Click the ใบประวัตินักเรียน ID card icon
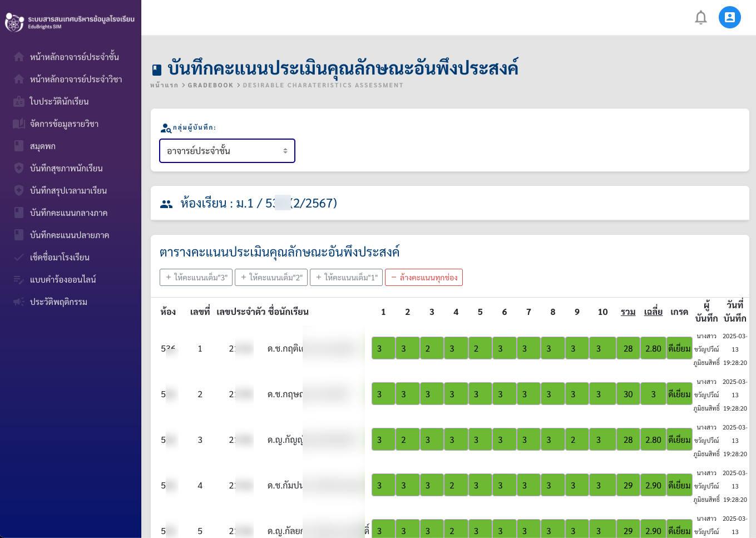 point(19,101)
